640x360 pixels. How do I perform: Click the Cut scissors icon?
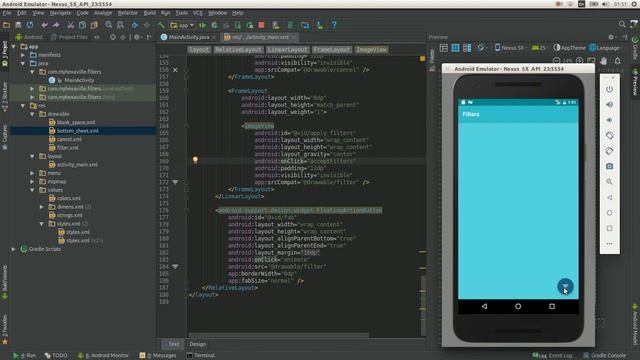pos(71,25)
